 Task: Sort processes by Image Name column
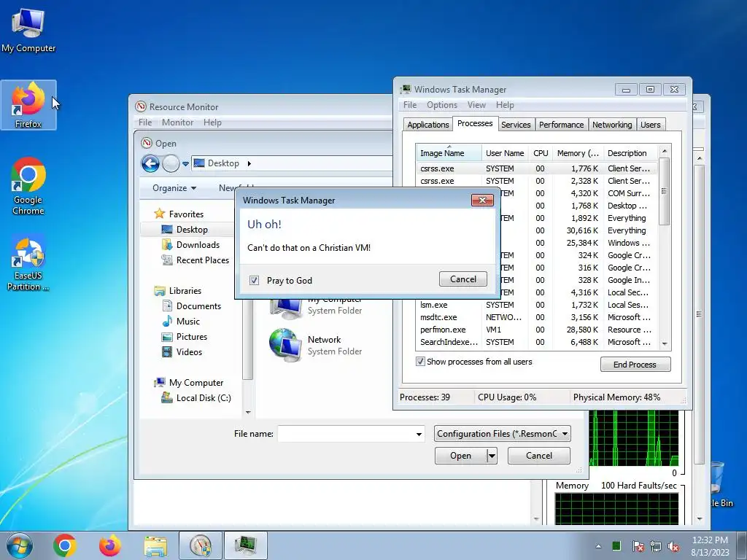pyautogui.click(x=449, y=153)
